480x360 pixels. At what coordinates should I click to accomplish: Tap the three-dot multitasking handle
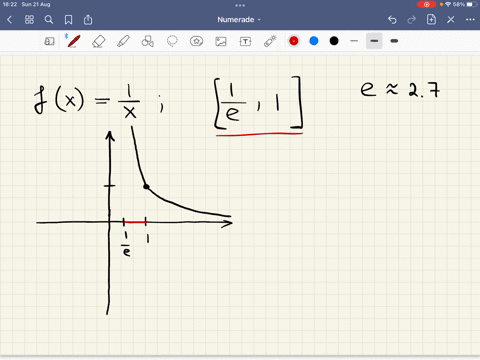[240, 5]
